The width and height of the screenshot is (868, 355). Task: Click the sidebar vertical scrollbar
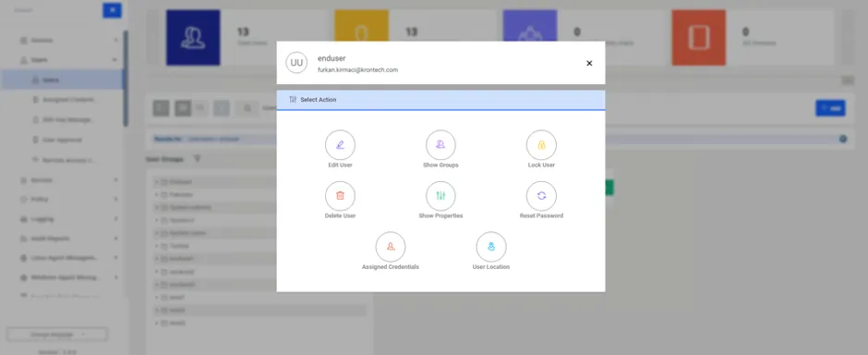point(126,78)
